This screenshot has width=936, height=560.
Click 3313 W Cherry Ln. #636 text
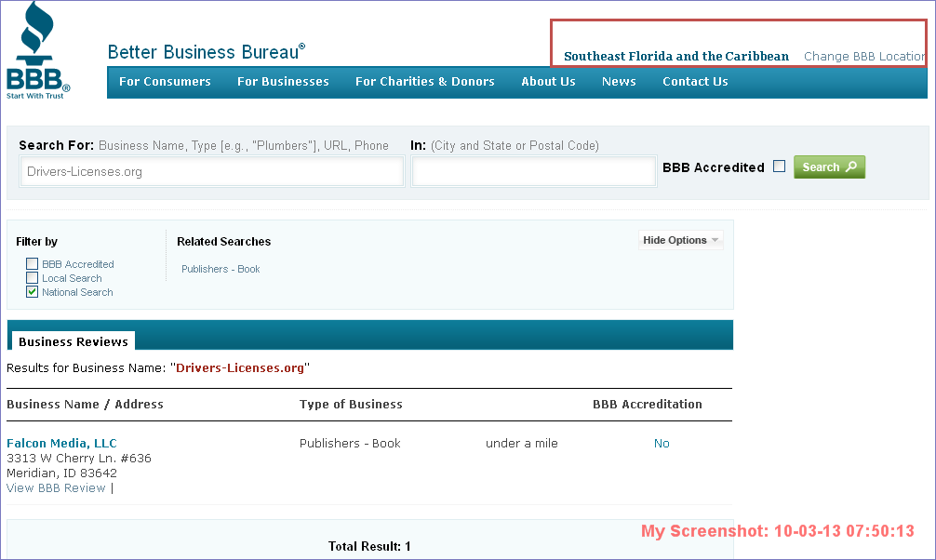tap(79, 459)
